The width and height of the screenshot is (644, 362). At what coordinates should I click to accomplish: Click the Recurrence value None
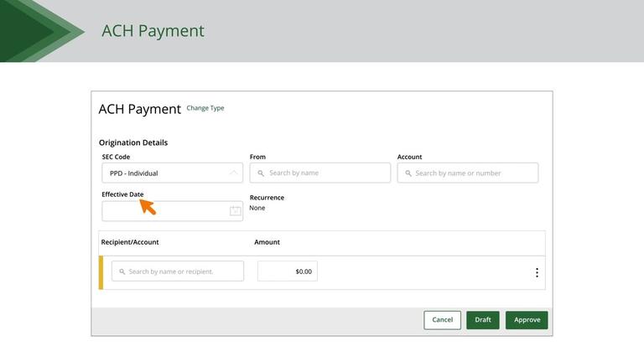point(257,208)
